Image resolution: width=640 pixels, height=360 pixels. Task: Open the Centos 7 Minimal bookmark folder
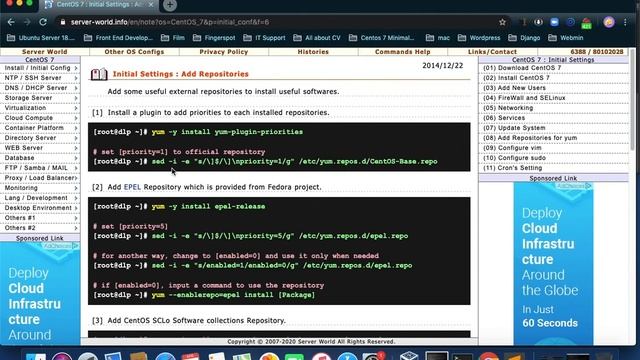tap(381, 38)
